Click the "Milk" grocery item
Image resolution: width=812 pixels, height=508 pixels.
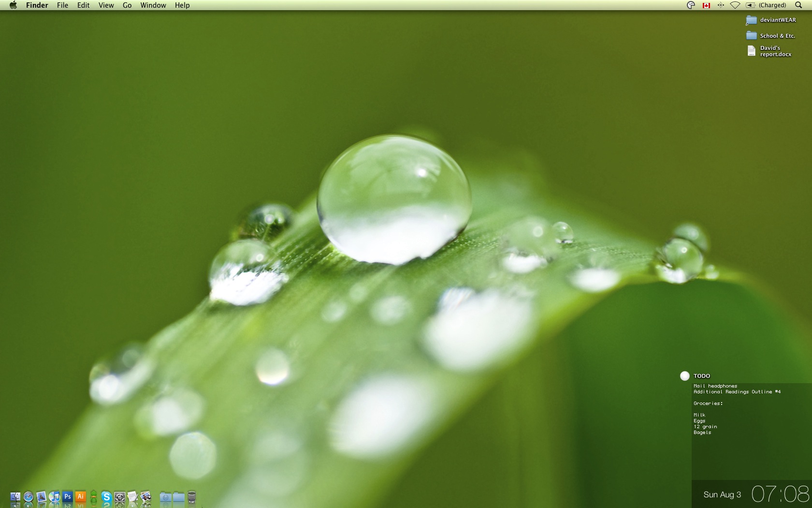pyautogui.click(x=699, y=415)
